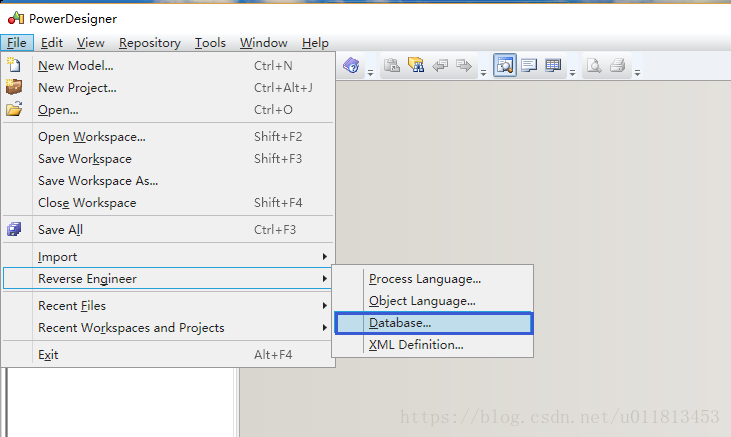Open the Repository menu
The height and width of the screenshot is (437, 731).
click(x=150, y=43)
